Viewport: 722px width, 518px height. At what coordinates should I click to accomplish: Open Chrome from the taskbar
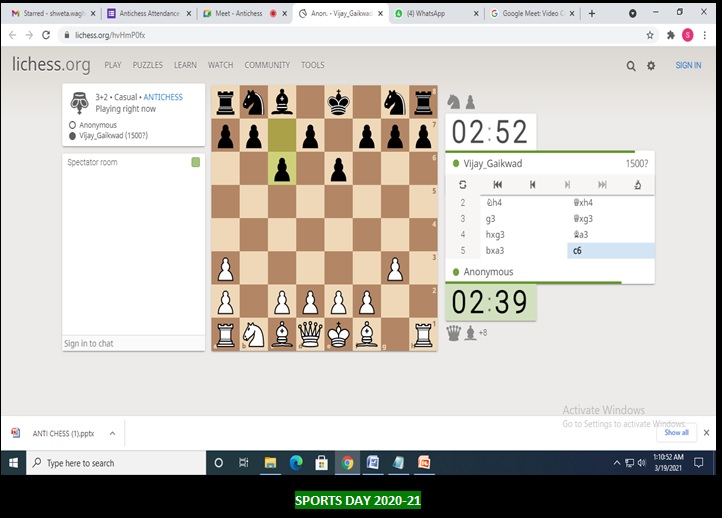pyautogui.click(x=348, y=463)
